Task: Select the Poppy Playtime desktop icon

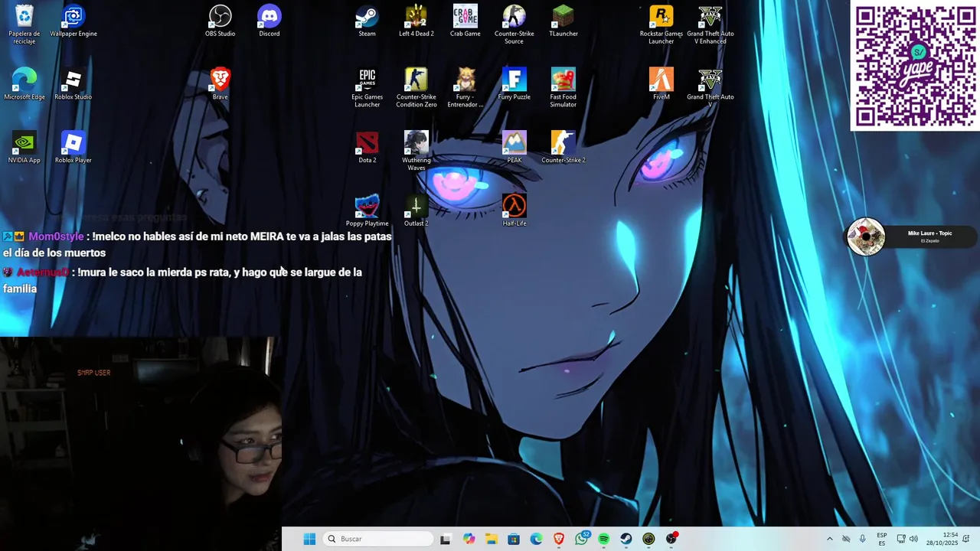Action: 367,211
